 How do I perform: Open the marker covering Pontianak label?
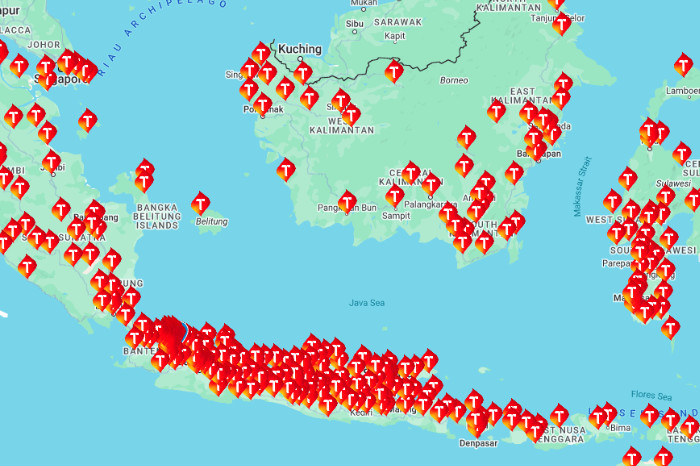click(x=262, y=104)
